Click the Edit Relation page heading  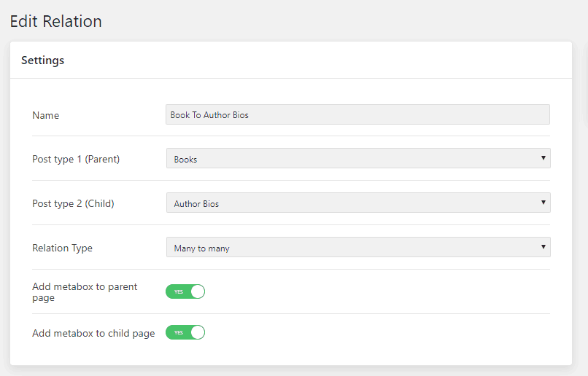(56, 21)
